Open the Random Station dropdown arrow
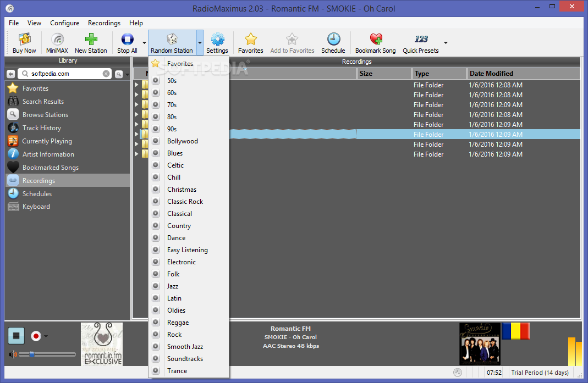The height and width of the screenshot is (383, 588). 200,43
